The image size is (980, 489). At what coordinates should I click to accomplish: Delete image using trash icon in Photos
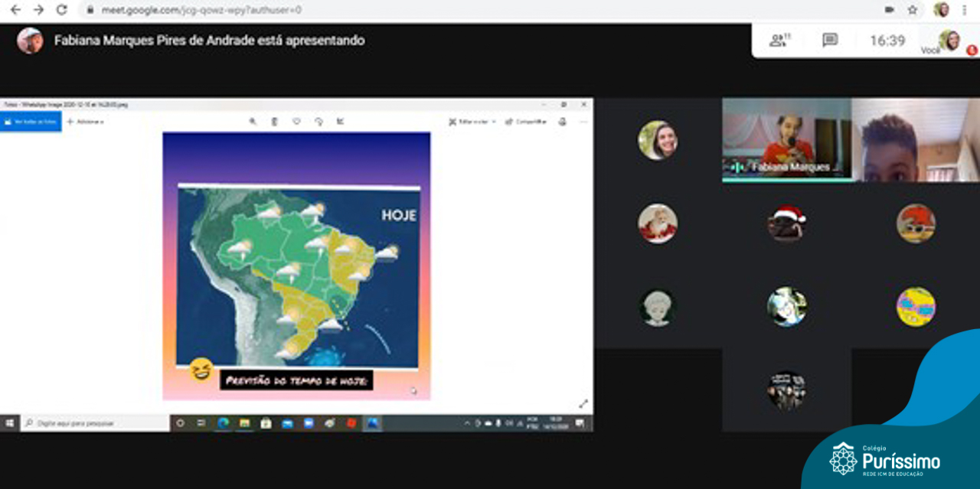(274, 122)
